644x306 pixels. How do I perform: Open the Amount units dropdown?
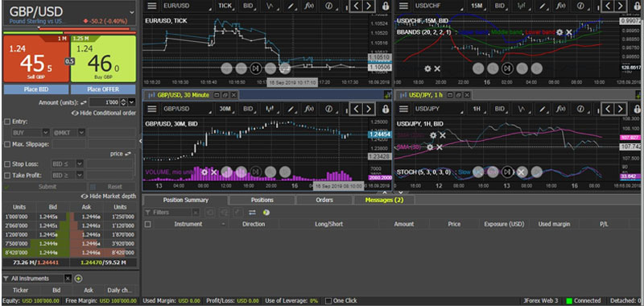pyautogui.click(x=131, y=101)
